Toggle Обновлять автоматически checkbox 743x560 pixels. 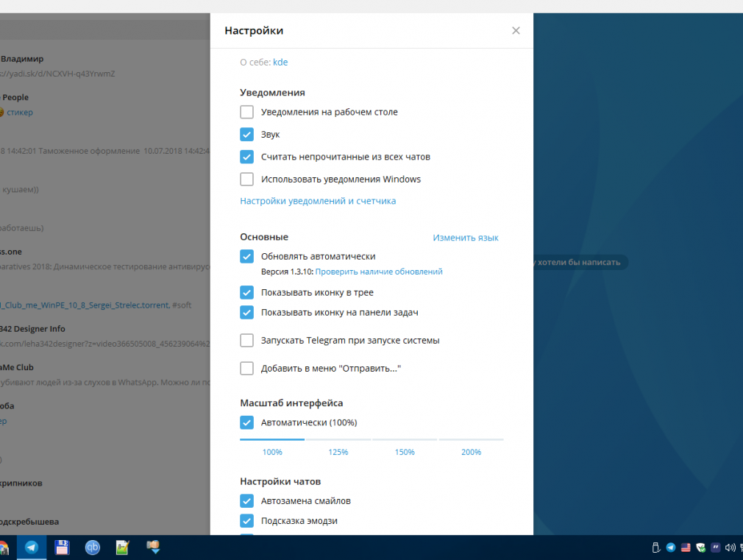(247, 256)
